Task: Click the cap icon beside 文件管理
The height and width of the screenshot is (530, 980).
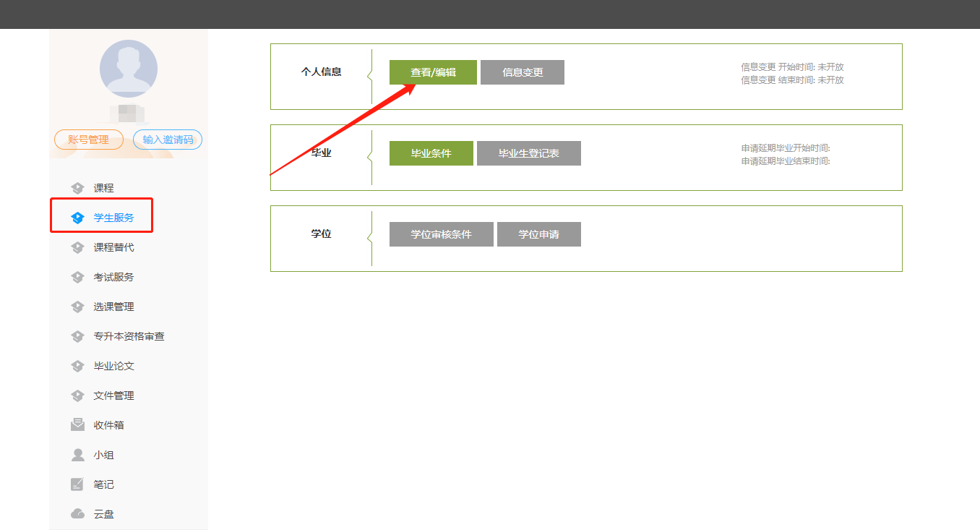Action: [78, 396]
